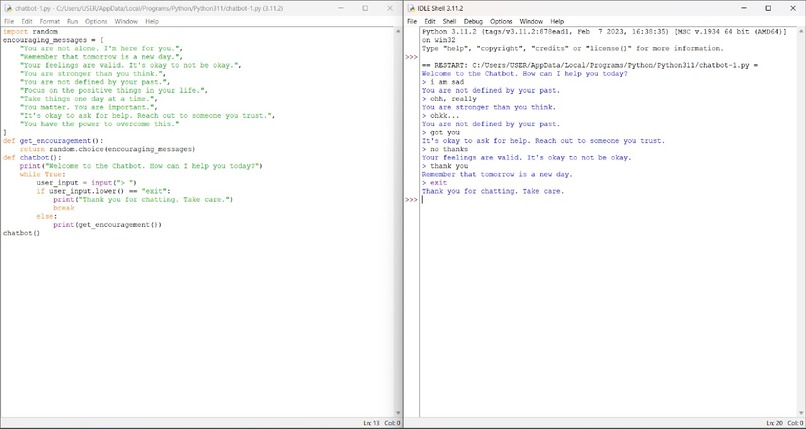The width and height of the screenshot is (806, 429).
Task: Click the 'while True:' line in editor
Action: [43, 174]
